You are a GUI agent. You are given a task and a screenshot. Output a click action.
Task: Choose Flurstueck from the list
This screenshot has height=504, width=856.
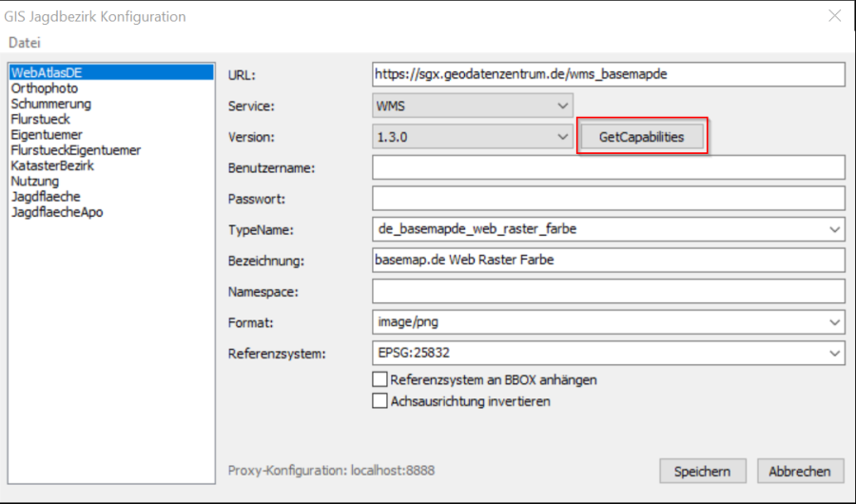(x=41, y=120)
